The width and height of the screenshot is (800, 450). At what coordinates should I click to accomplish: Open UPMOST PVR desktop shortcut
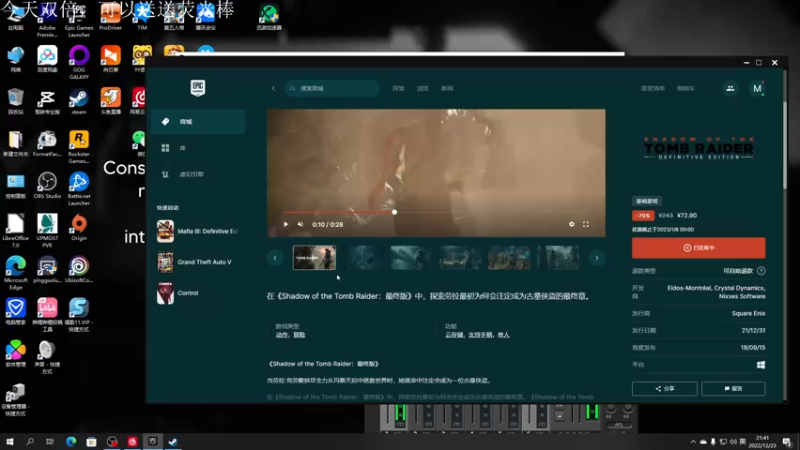[x=47, y=231]
